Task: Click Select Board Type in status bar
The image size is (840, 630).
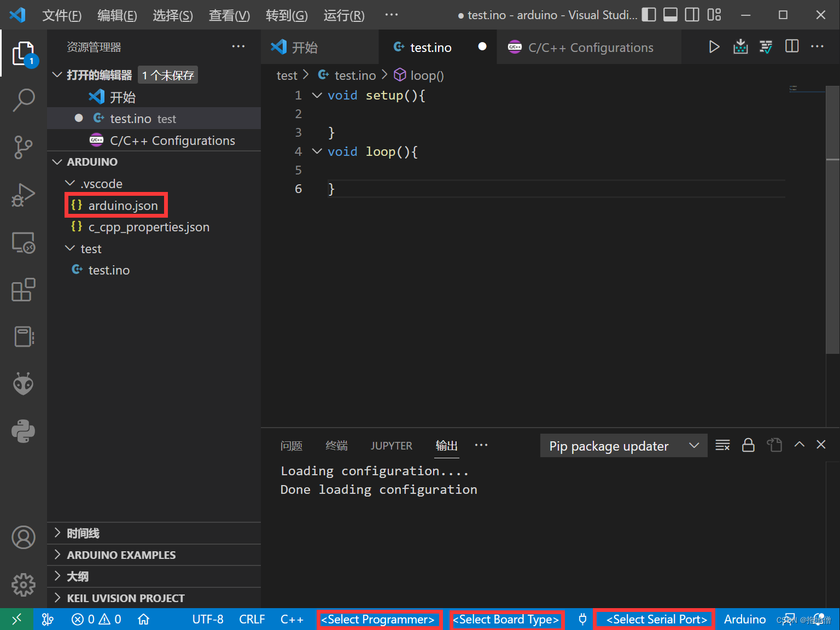Action: click(506, 619)
